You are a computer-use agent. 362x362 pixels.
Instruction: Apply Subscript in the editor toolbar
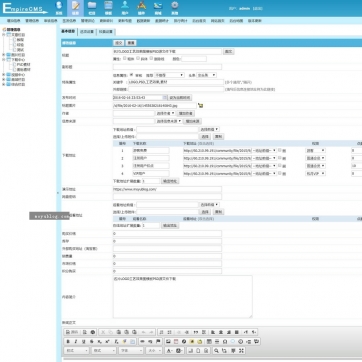coord(99,341)
